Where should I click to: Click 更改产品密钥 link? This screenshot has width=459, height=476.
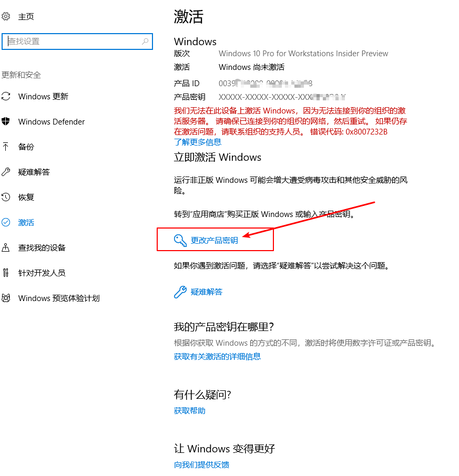click(x=214, y=241)
